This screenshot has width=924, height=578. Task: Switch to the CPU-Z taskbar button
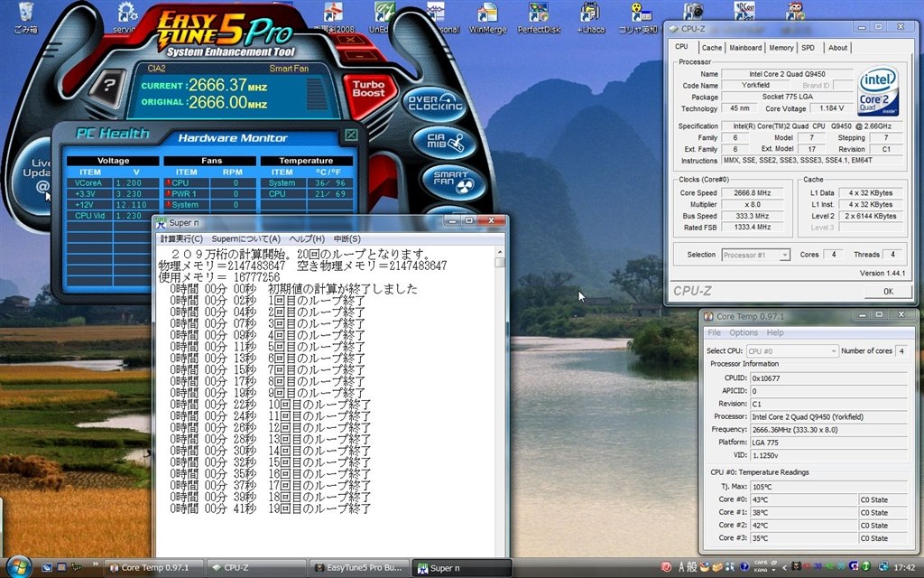tap(256, 567)
